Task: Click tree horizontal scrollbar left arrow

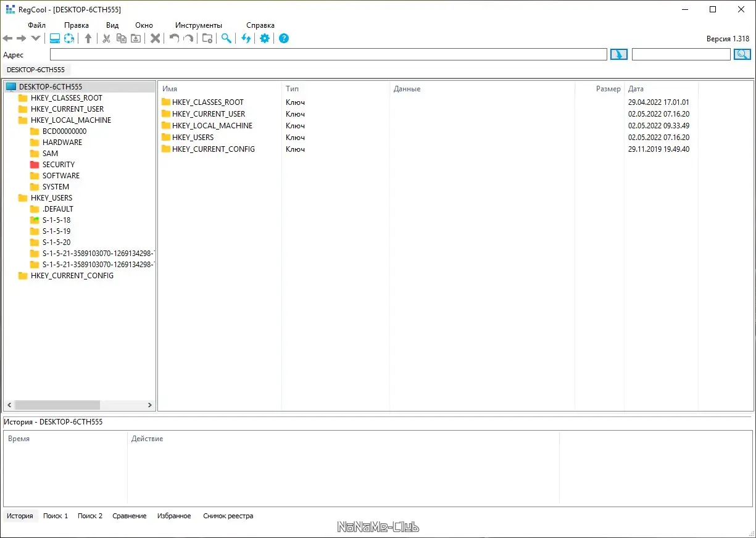Action: 9,405
